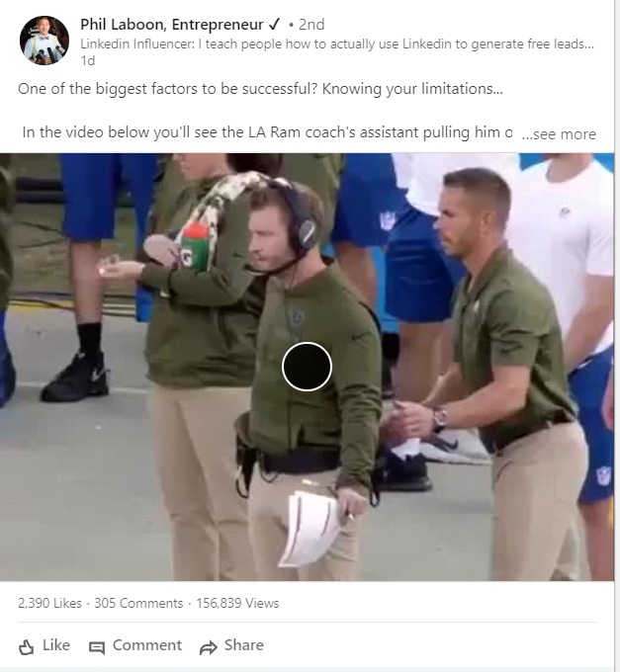This screenshot has height=672, width=620.
Task: Click the 2nd degree connection badge
Action: [x=308, y=25]
